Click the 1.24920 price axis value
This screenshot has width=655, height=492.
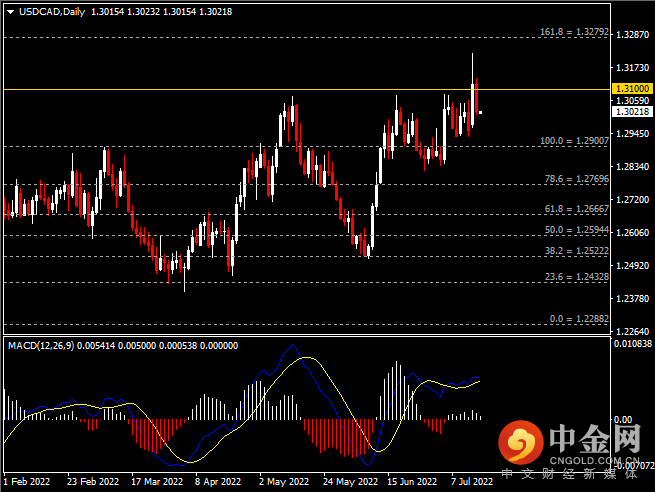click(632, 265)
